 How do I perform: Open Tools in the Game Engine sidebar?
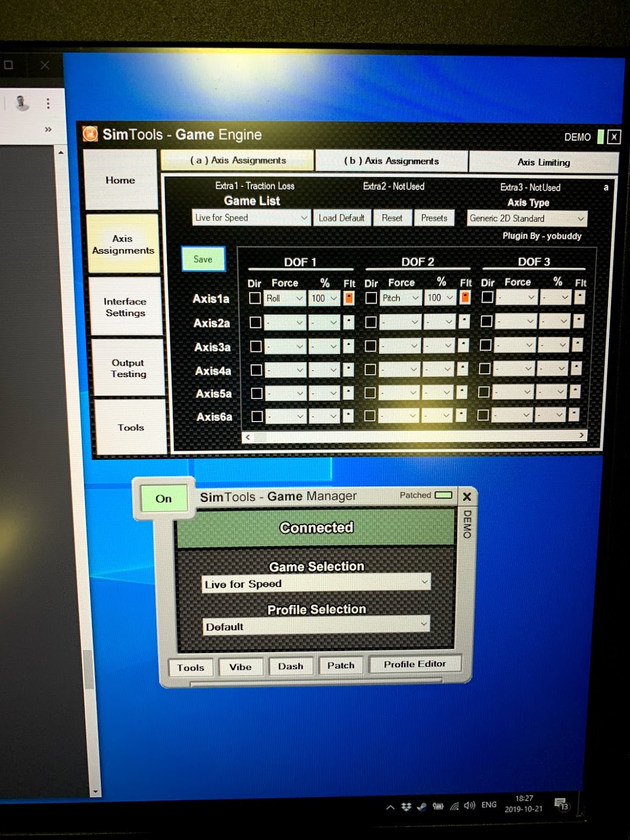[x=131, y=428]
